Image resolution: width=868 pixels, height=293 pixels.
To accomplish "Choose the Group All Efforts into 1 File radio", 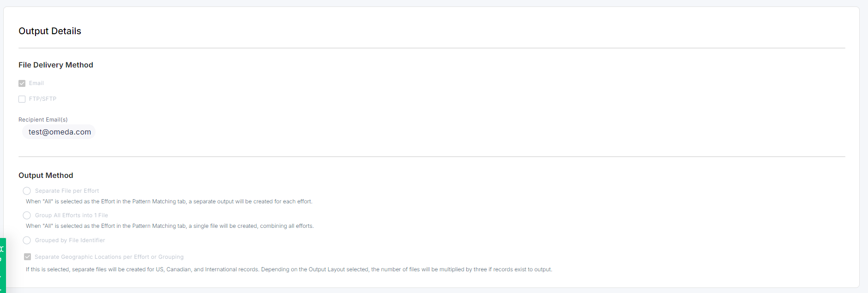I will click(27, 215).
